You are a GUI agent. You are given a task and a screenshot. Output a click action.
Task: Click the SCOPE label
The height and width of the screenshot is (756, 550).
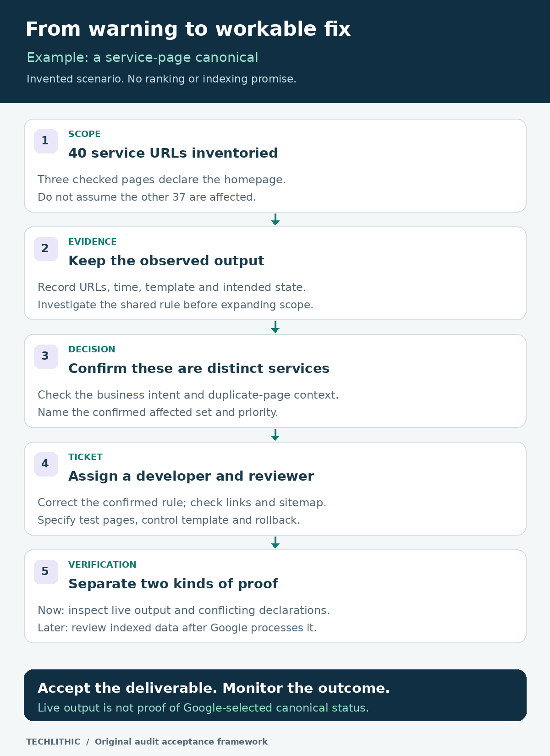click(84, 134)
